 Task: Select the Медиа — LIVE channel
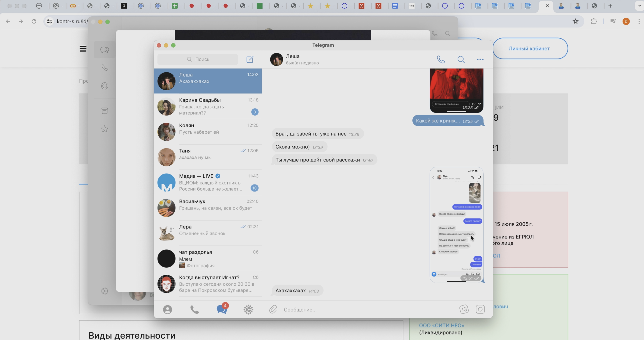coord(207,183)
